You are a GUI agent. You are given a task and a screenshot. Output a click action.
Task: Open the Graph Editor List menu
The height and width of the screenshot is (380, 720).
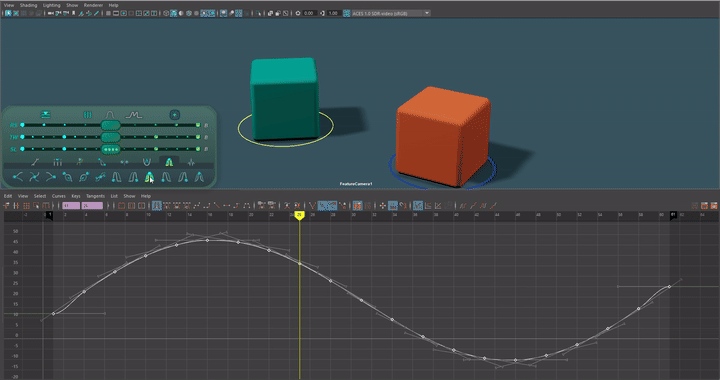(114, 196)
